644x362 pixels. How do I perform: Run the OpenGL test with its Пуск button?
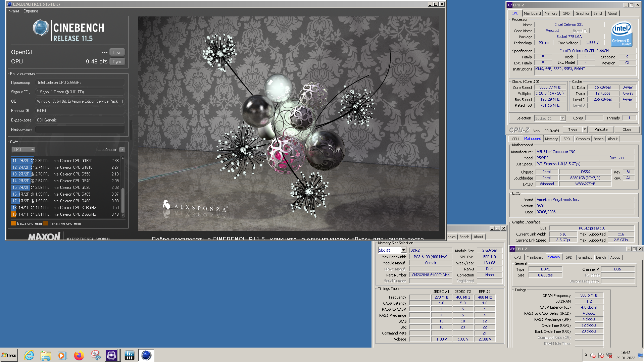[117, 52]
